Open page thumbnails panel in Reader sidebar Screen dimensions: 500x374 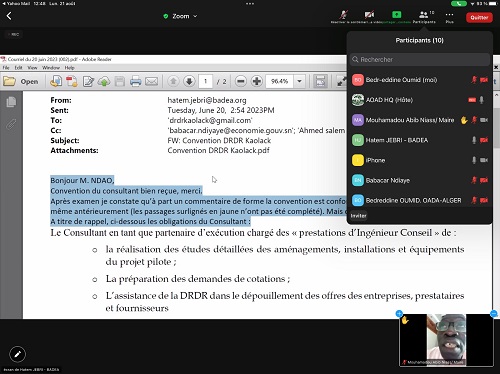coord(11,102)
